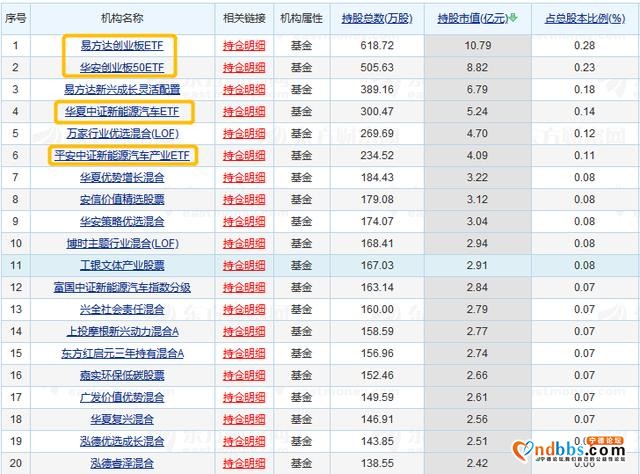Screen dimensions: 640x474
Task: Sort table by 持股市值(亿元) column
Action: point(473,18)
